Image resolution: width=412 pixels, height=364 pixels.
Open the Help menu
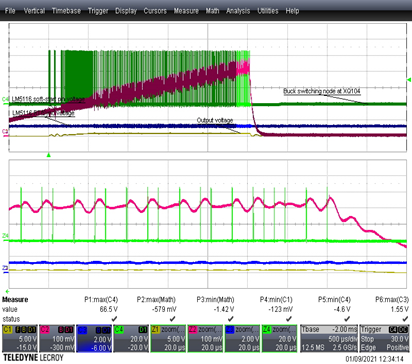click(x=292, y=11)
